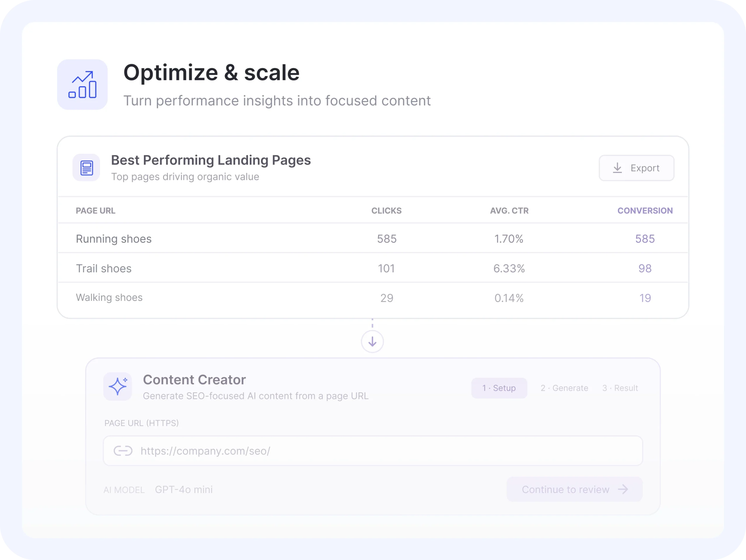746x560 pixels.
Task: Click the AI MODEL label
Action: click(x=124, y=490)
